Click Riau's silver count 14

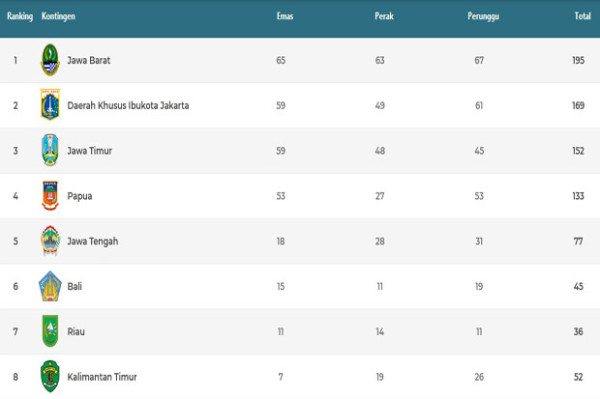(380, 332)
